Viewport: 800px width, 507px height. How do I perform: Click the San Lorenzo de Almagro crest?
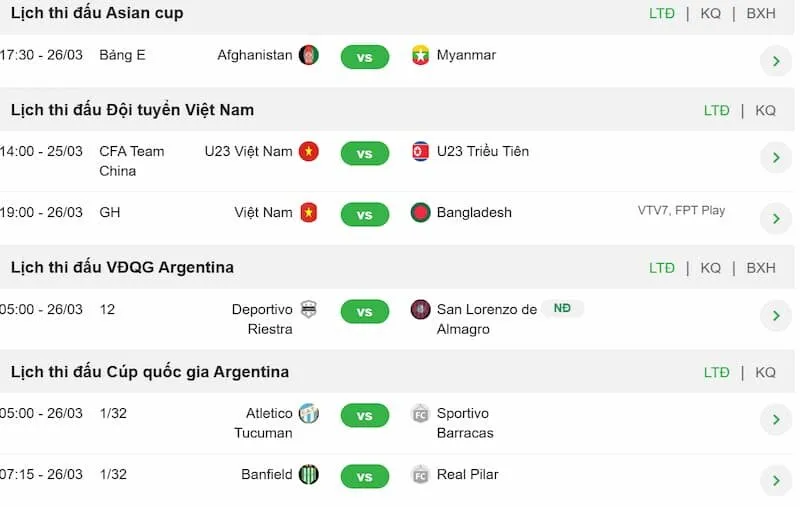[421, 310]
